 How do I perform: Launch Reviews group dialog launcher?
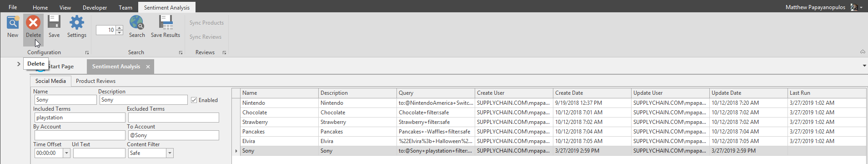(x=224, y=53)
